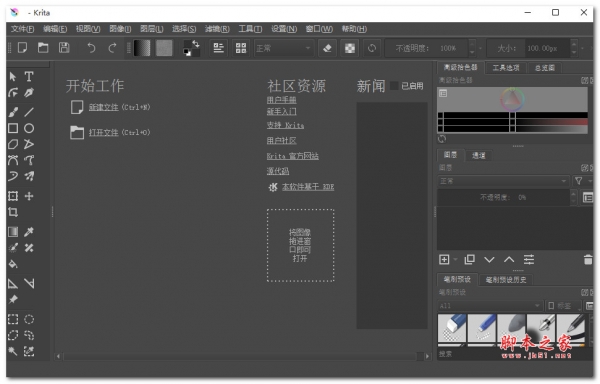Select the Freehand Brush tool
Screen dimensions: 600x384
tap(13, 112)
